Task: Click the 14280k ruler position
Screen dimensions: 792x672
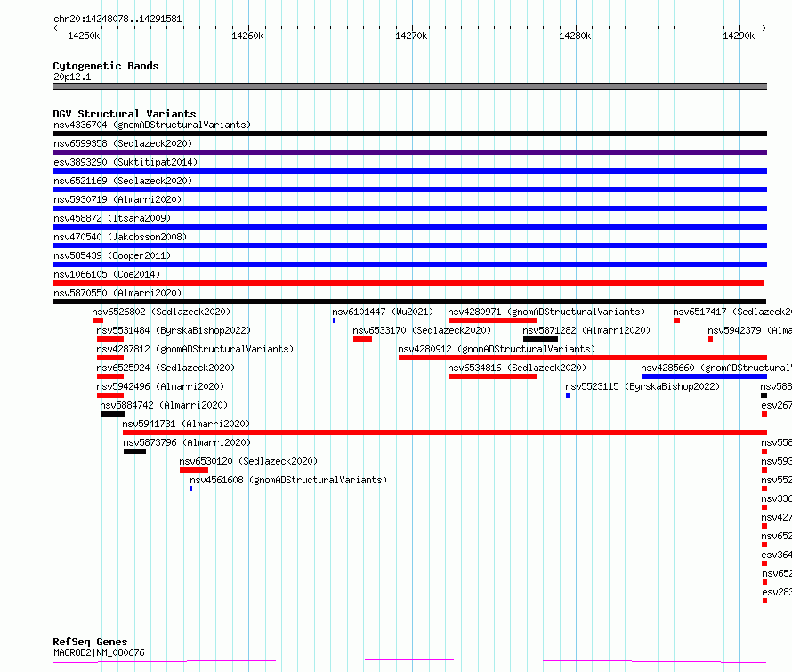Action: 575,36
